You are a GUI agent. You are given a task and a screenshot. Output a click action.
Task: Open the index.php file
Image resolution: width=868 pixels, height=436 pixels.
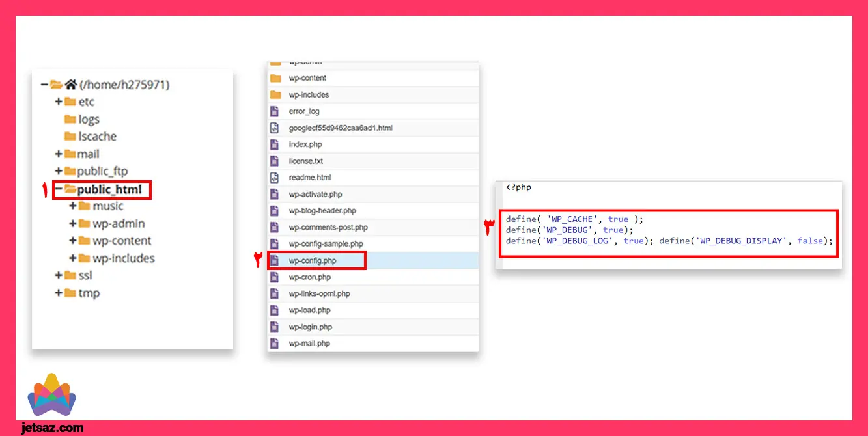coord(305,144)
